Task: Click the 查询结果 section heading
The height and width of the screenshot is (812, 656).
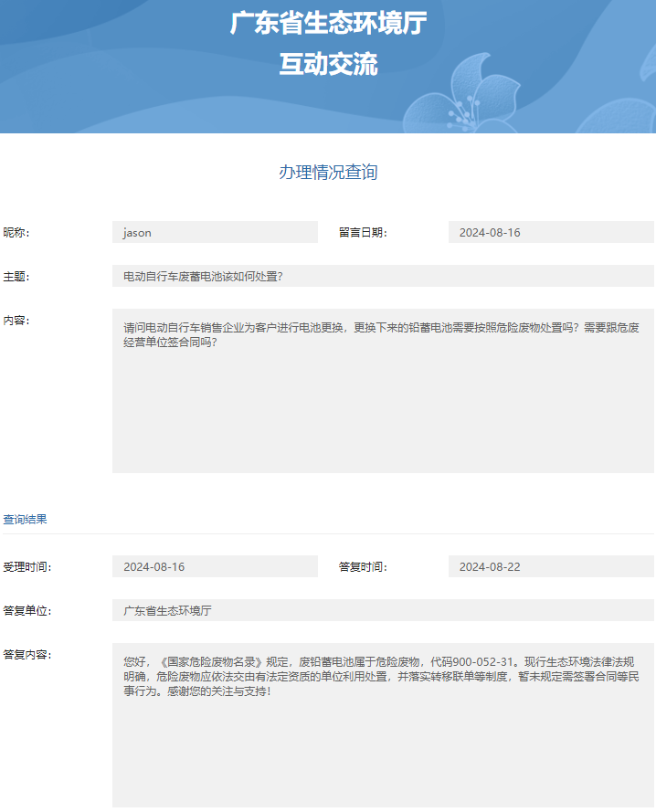Action: coord(25,519)
